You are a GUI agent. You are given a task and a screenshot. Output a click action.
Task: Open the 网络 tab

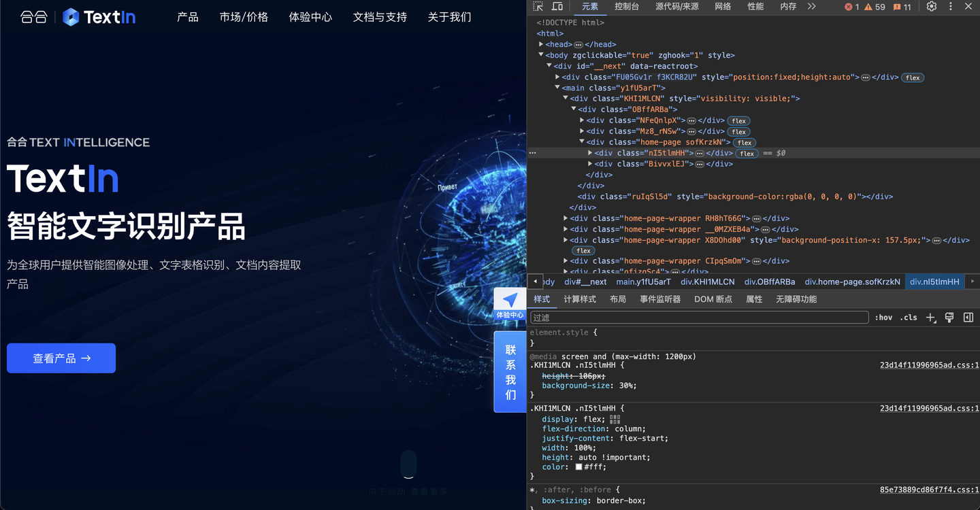(x=723, y=7)
